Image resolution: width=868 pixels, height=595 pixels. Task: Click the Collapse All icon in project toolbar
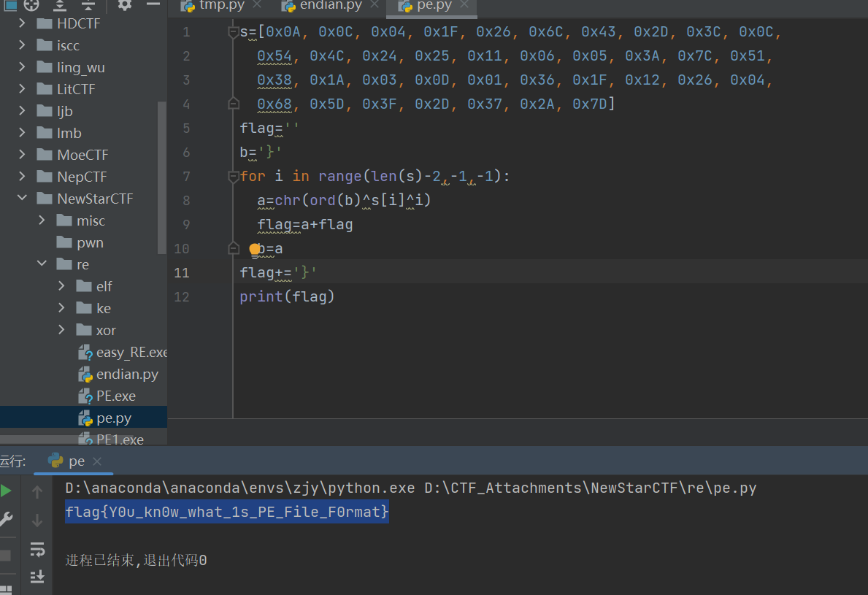[88, 5]
